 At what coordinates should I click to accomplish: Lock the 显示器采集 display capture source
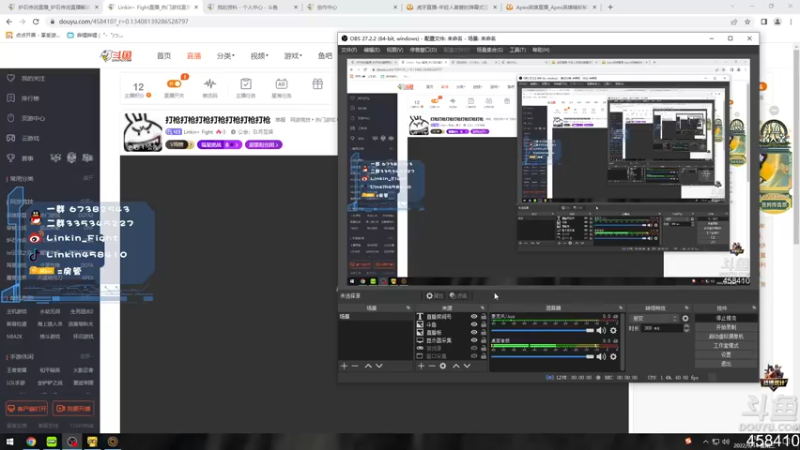click(x=483, y=340)
